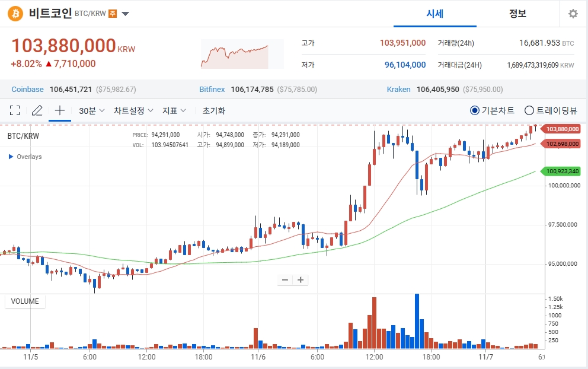The height and width of the screenshot is (369, 588).
Task: Open the coin selector arrow beside BTC/KRW
Action: (x=125, y=13)
